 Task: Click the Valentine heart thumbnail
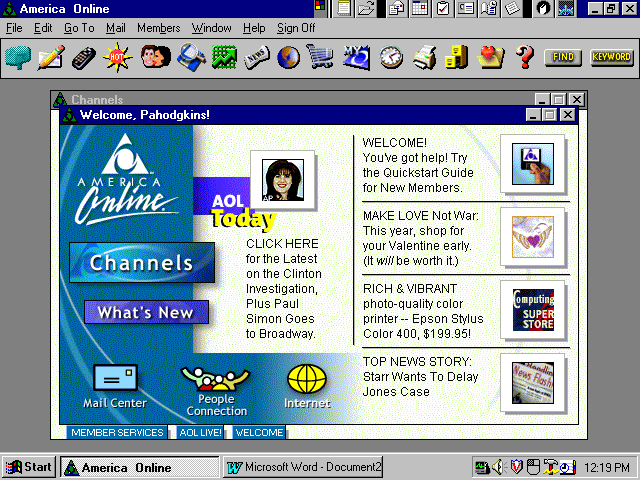[533, 237]
